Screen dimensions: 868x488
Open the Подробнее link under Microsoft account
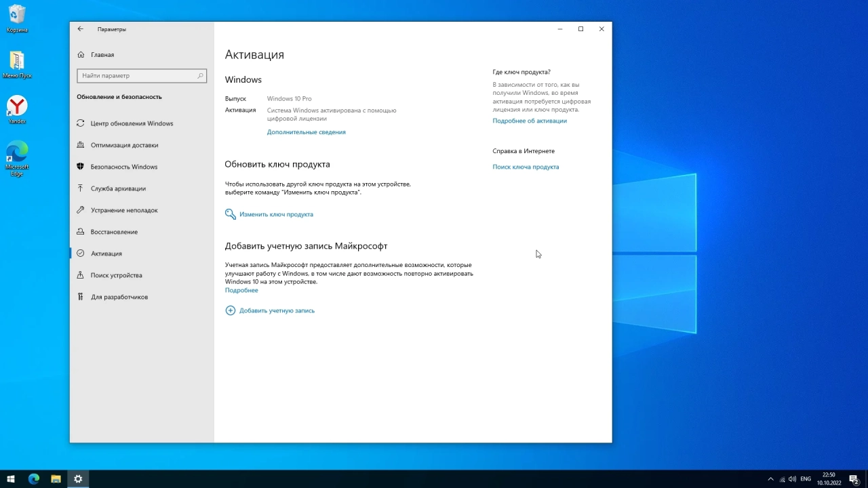241,290
